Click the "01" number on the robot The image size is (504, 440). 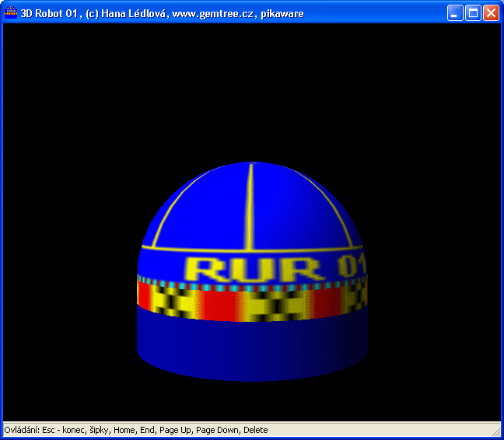pos(351,266)
